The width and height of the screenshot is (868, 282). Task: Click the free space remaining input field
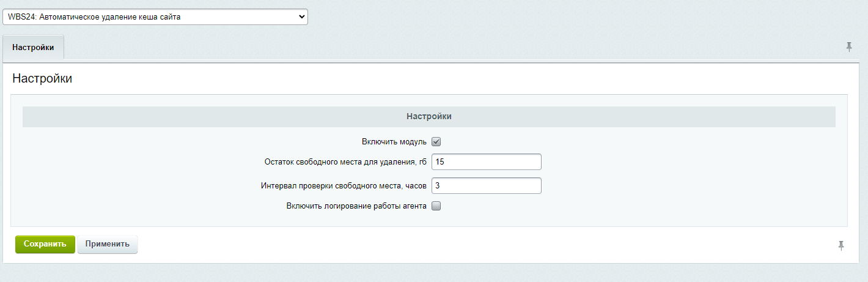pyautogui.click(x=486, y=162)
